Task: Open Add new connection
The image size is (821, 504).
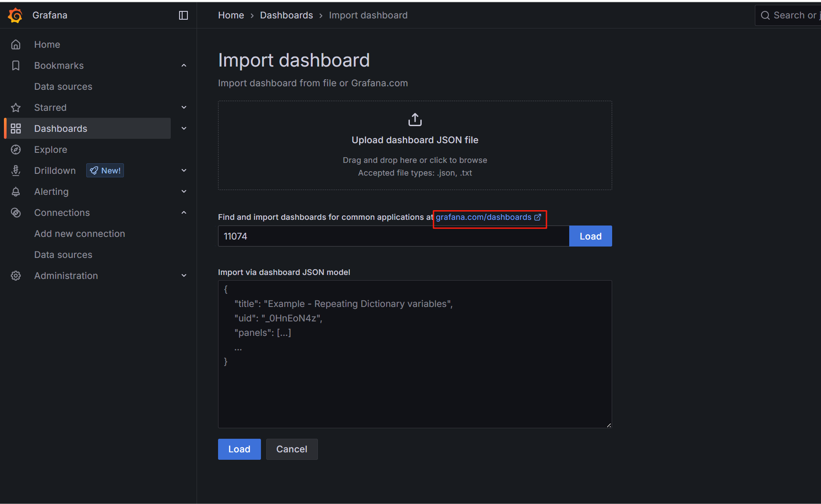Action: (80, 233)
